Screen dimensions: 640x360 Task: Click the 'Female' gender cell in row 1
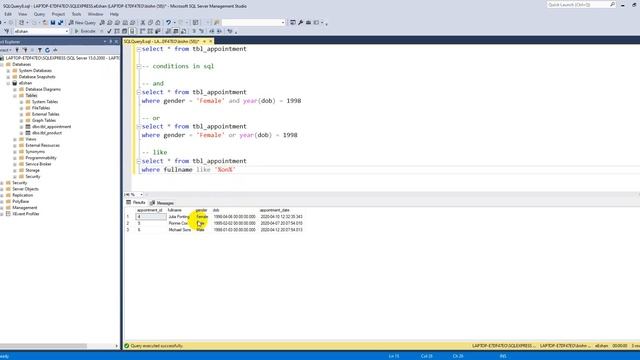click(202, 217)
